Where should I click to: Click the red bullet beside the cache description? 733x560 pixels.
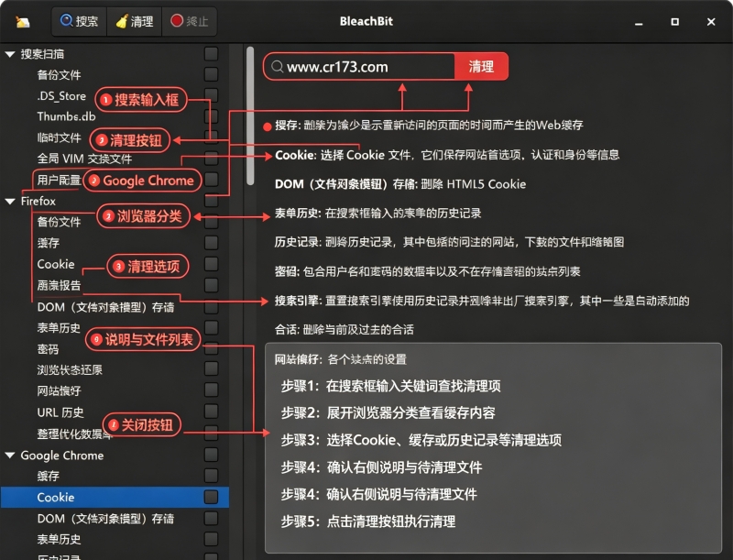(x=268, y=126)
